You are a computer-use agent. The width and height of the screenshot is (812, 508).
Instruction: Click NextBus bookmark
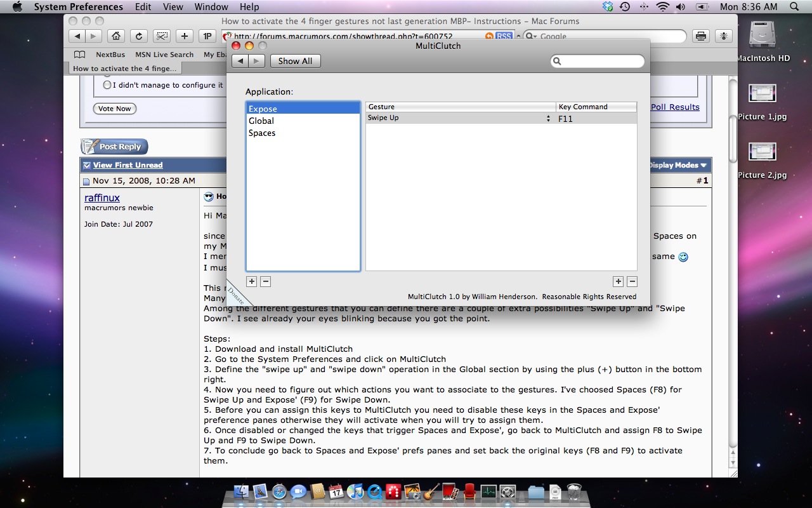(110, 55)
